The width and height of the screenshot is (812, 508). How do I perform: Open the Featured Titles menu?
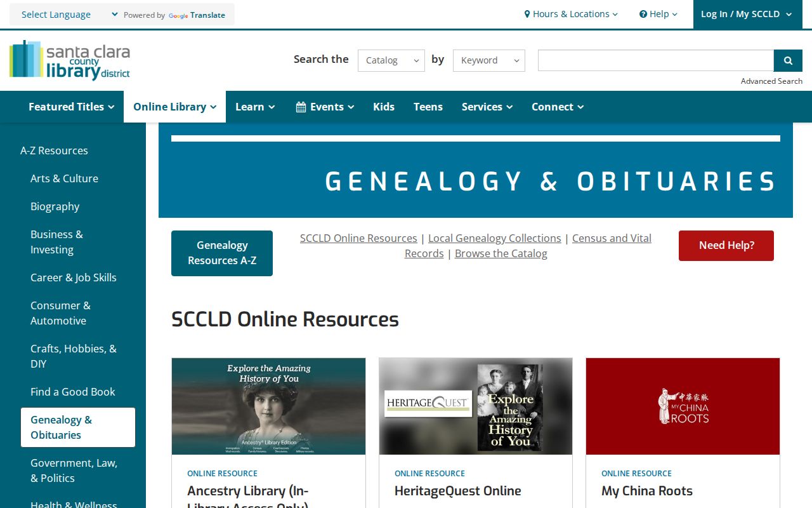(x=72, y=107)
